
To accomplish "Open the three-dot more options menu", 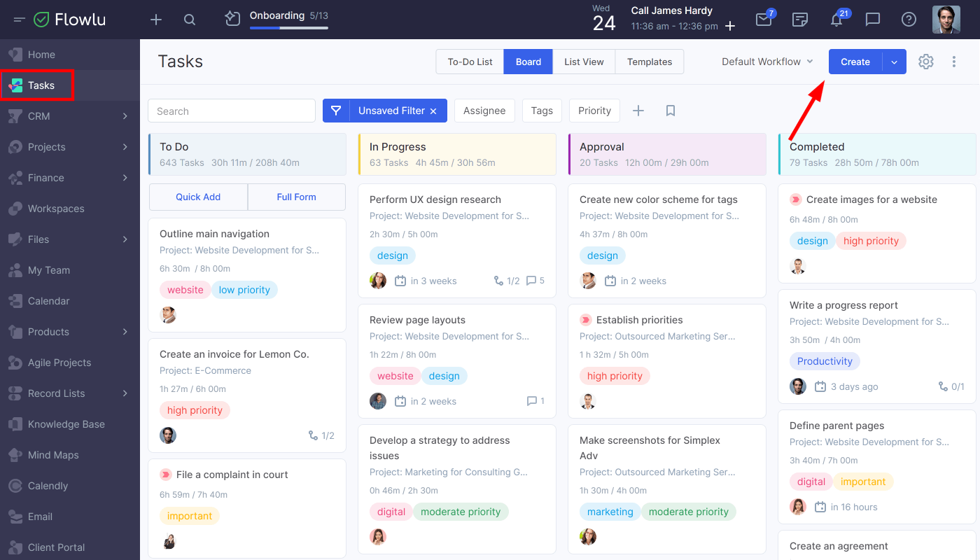I will point(954,62).
